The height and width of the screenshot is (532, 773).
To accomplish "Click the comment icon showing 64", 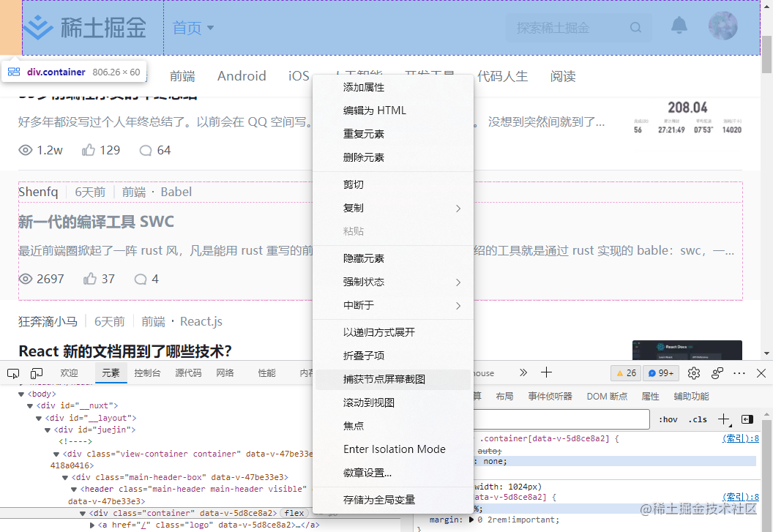I will pyautogui.click(x=146, y=151).
